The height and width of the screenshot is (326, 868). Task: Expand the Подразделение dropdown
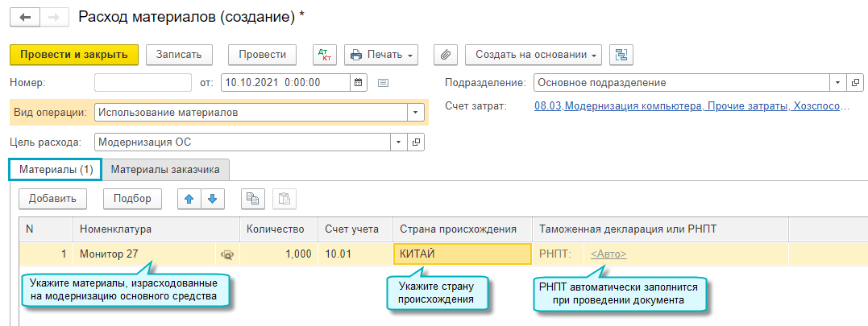(x=838, y=82)
